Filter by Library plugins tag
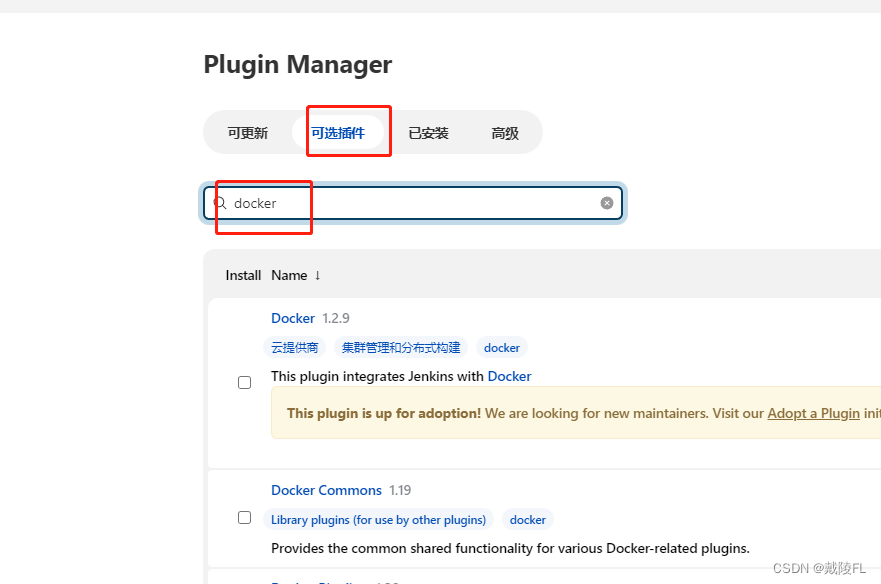This screenshot has width=881, height=584. pos(378,520)
